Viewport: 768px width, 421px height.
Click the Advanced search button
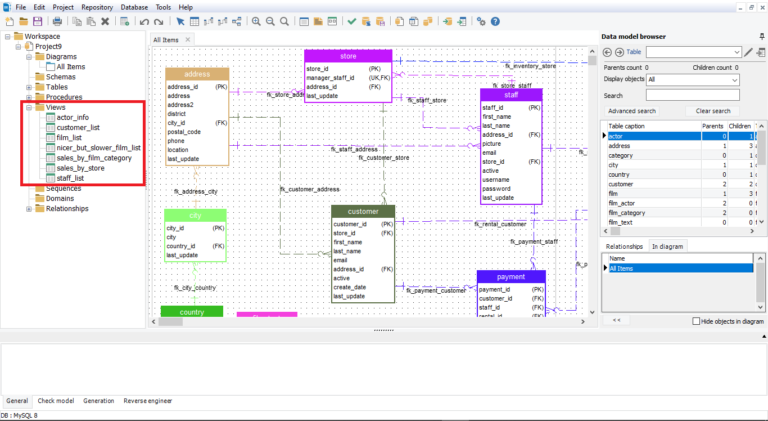tap(632, 111)
